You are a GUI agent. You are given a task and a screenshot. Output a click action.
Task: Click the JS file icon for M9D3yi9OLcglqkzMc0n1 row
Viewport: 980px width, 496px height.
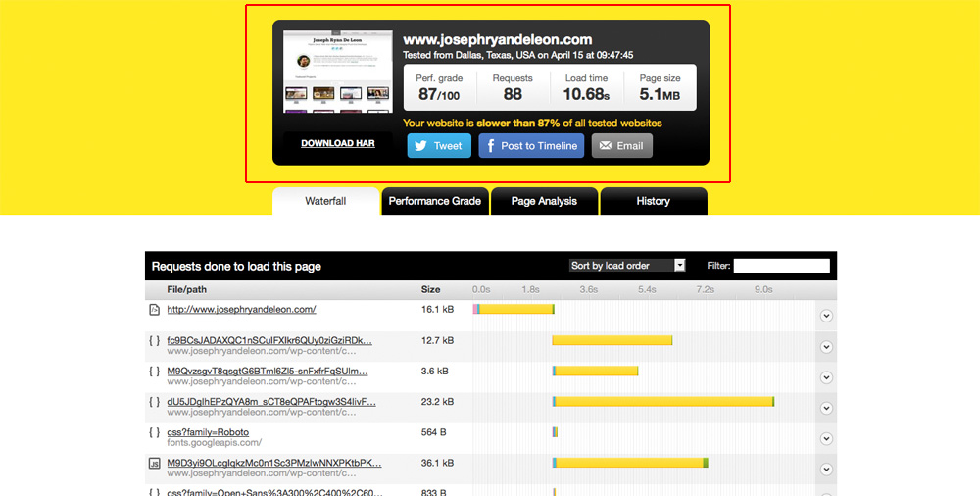154,463
